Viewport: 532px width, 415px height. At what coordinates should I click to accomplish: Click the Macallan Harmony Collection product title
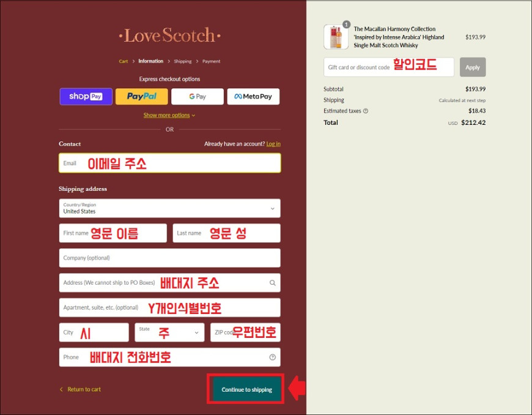tap(399, 37)
